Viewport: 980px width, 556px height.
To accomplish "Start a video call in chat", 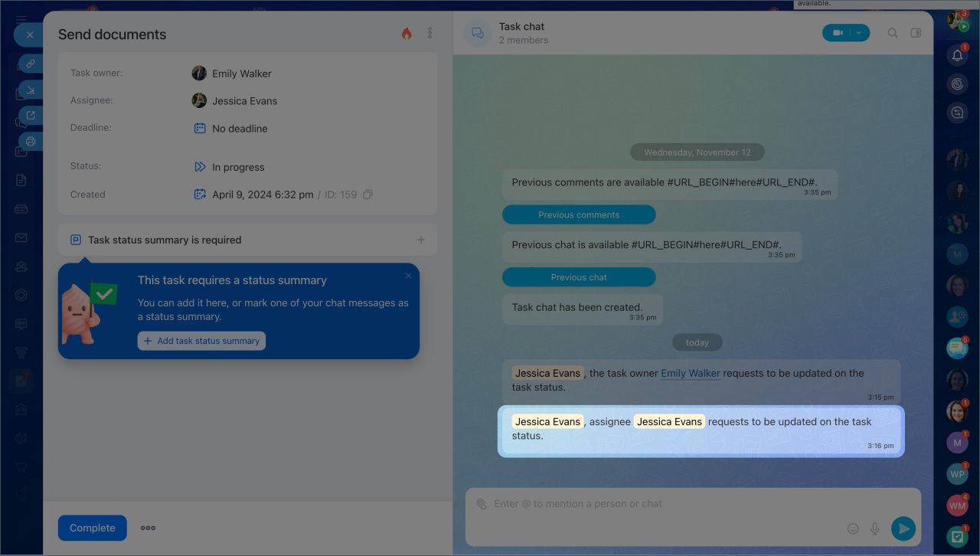I will click(x=838, y=33).
